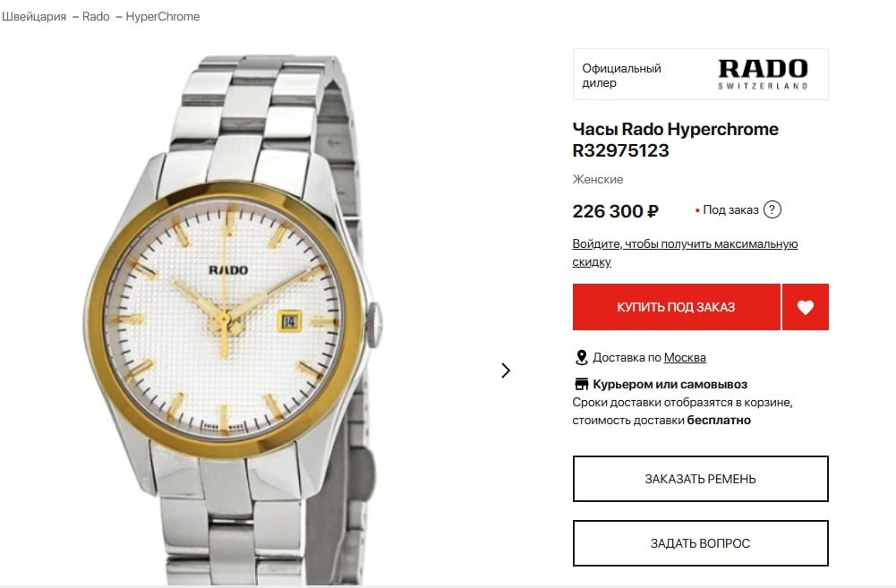Go to the Rado breadcrumb
This screenshot has width=896, height=588.
(x=96, y=17)
